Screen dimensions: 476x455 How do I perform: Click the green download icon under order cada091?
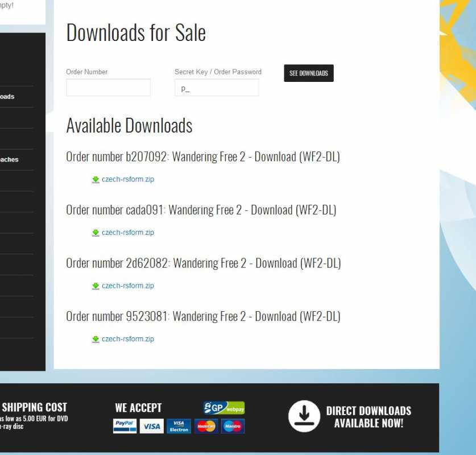click(x=96, y=233)
